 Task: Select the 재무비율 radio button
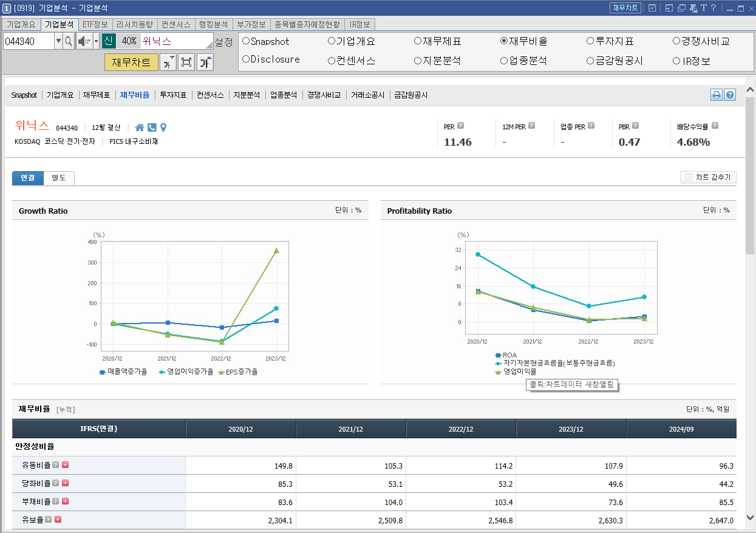(504, 41)
